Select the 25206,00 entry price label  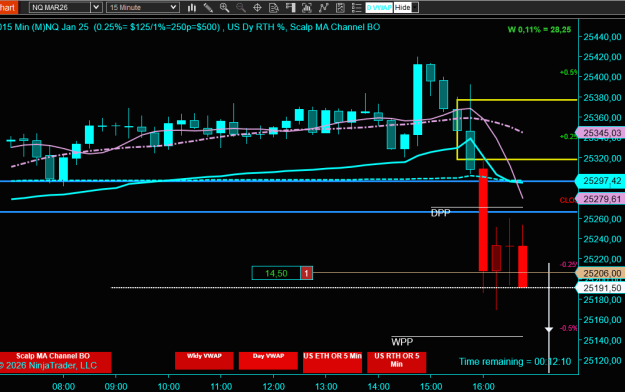click(601, 273)
